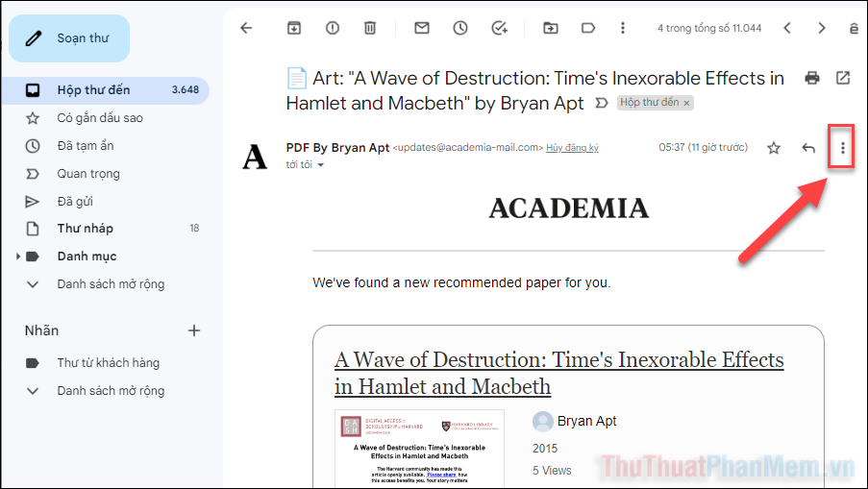Image resolution: width=868 pixels, height=489 pixels.
Task: Click the paper preview thumbnail
Action: [x=419, y=448]
